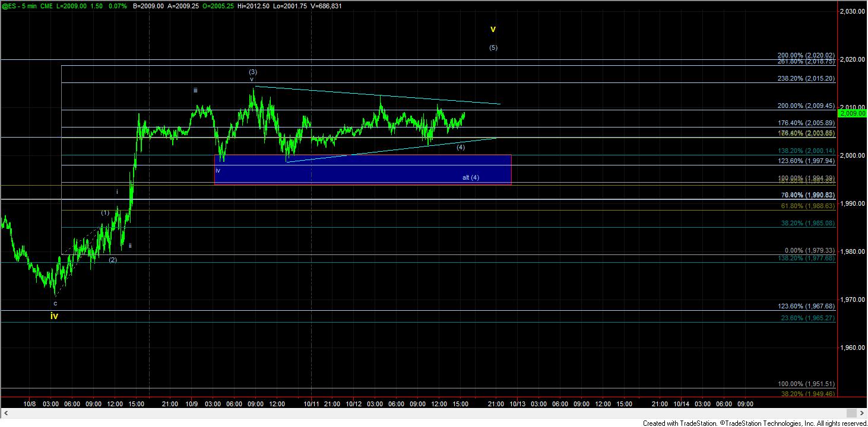
Task: Click the 10/13 date on time axis
Action: (x=517, y=404)
